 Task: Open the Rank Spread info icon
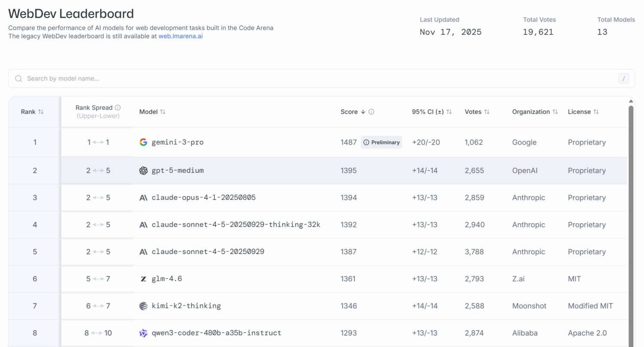click(118, 108)
